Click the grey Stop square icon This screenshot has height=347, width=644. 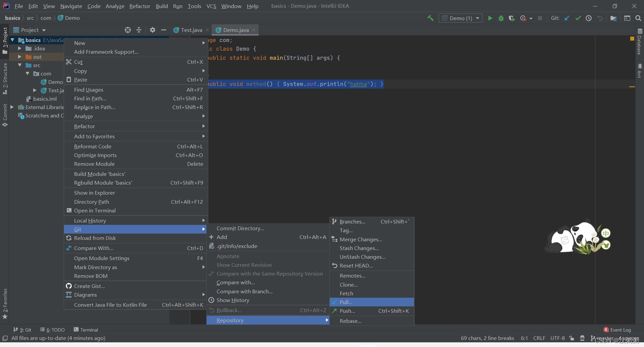click(x=540, y=18)
